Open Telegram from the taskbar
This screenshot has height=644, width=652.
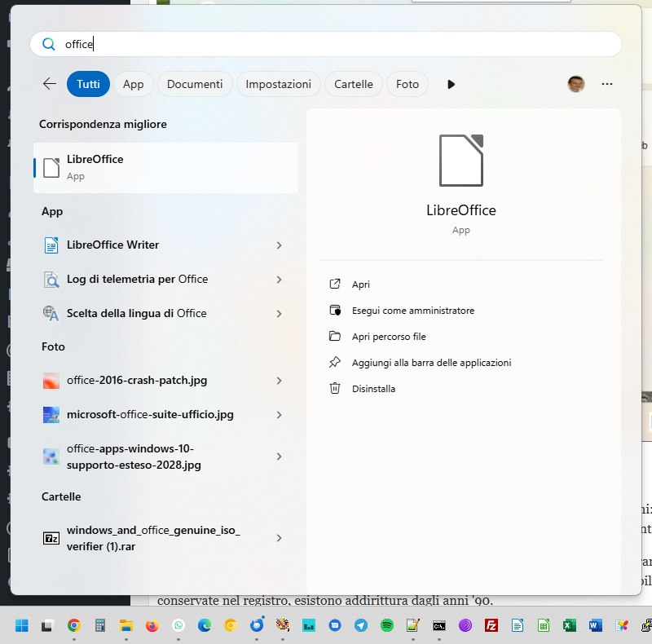pyautogui.click(x=360, y=626)
